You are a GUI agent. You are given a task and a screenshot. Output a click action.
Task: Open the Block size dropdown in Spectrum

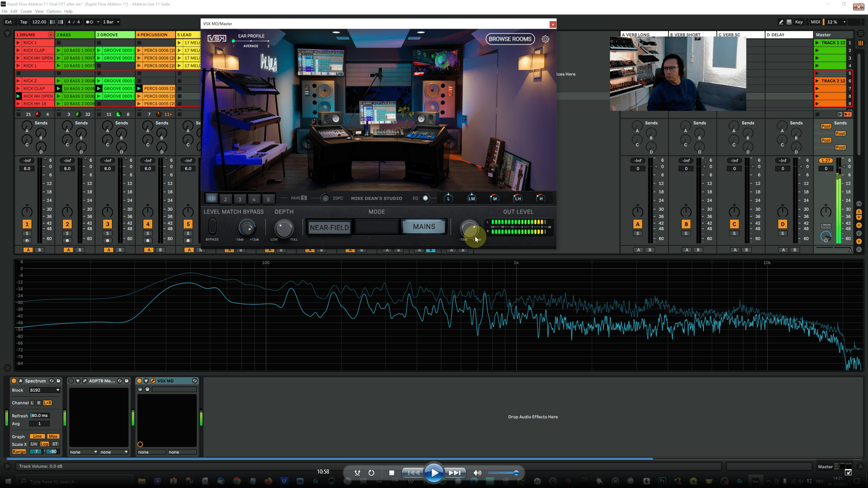pos(44,390)
